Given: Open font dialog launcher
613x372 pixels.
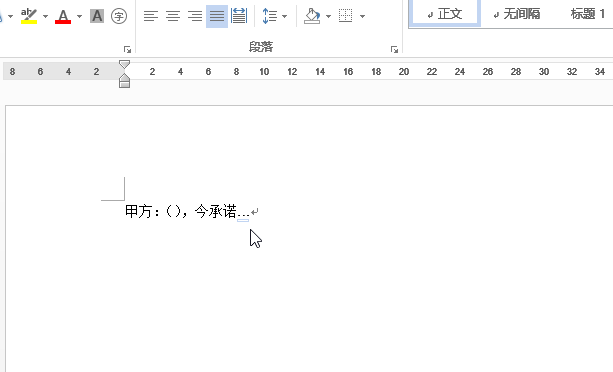Looking at the screenshot, I should click(127, 49).
